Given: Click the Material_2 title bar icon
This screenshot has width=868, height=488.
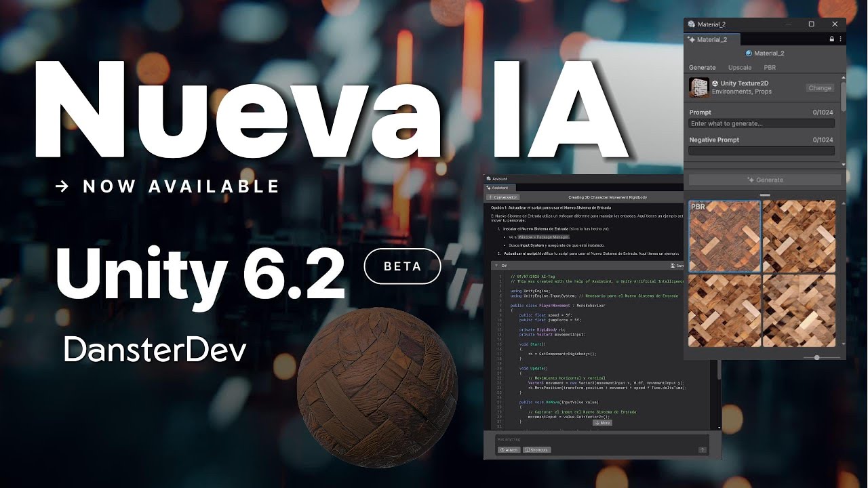Looking at the screenshot, I should point(692,24).
